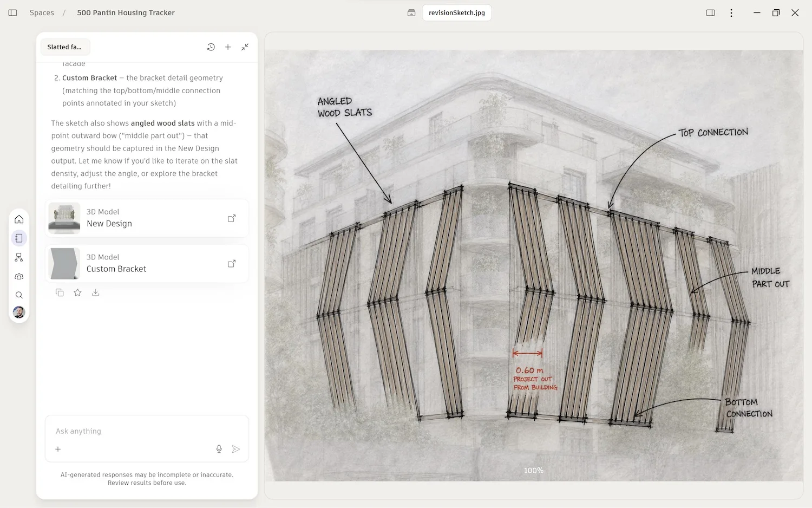Click the AI-generated responses disclaimer text
The image size is (812, 508).
(x=147, y=479)
